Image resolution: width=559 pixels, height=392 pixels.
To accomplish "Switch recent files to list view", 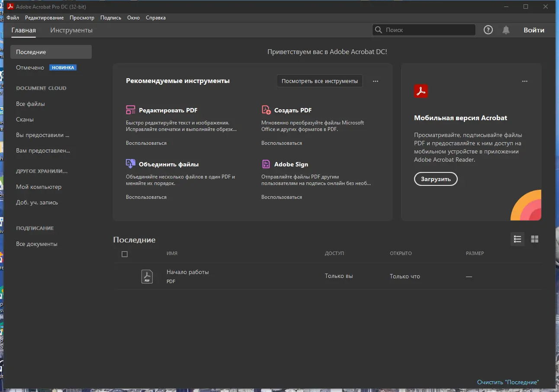I will pos(517,239).
